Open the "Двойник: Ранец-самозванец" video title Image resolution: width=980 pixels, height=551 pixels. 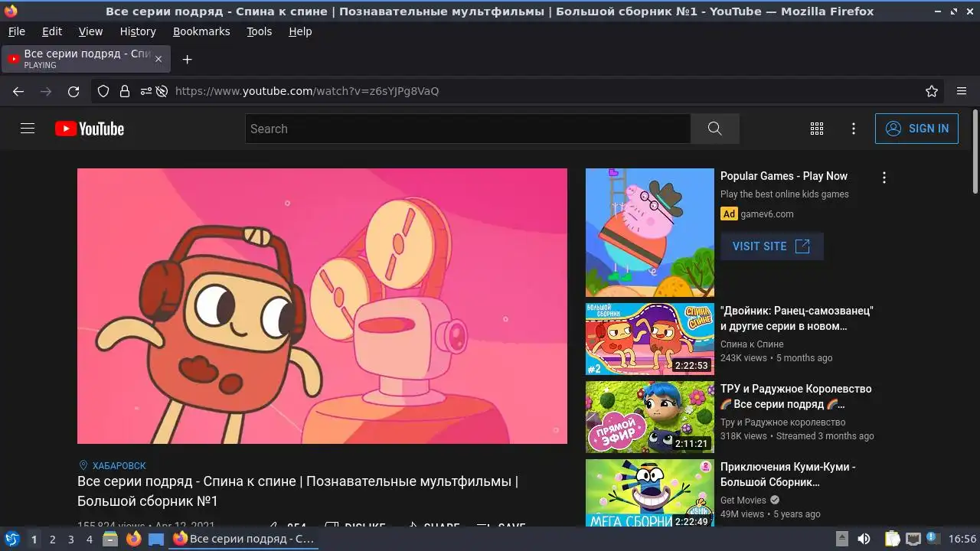(797, 318)
